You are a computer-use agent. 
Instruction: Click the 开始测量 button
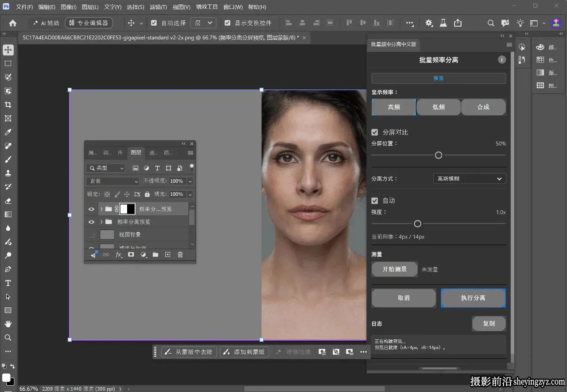pos(395,269)
